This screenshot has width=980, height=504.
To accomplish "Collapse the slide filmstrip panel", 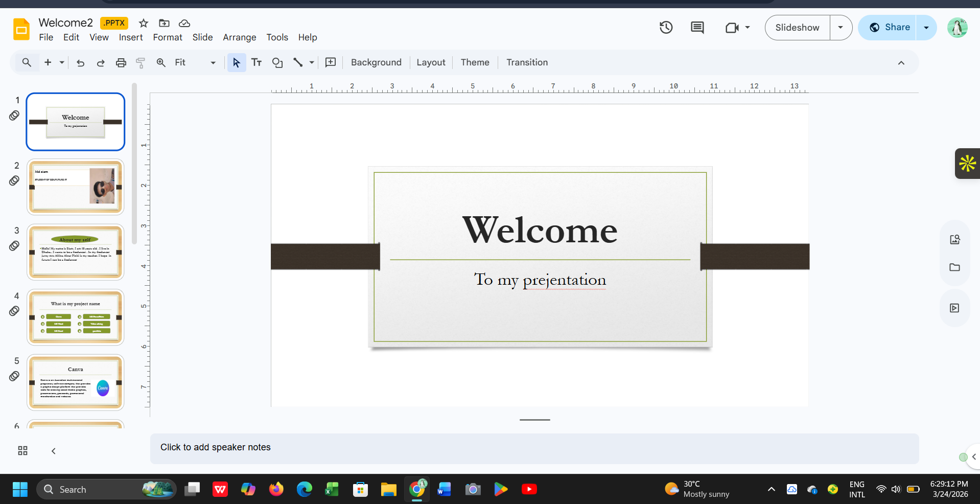I will pyautogui.click(x=54, y=451).
